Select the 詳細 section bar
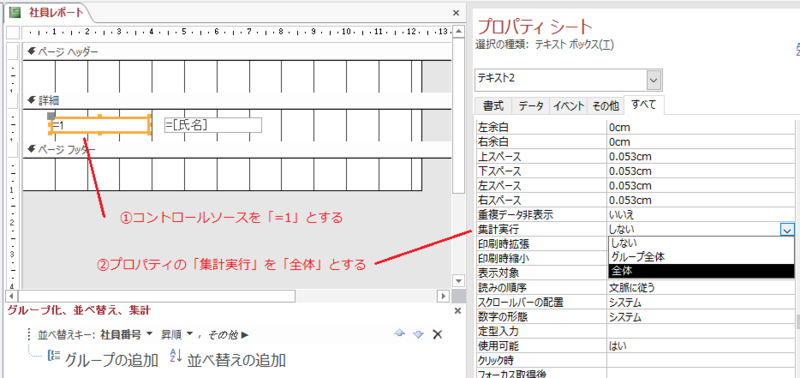Image resolution: width=800 pixels, height=378 pixels. (237, 100)
